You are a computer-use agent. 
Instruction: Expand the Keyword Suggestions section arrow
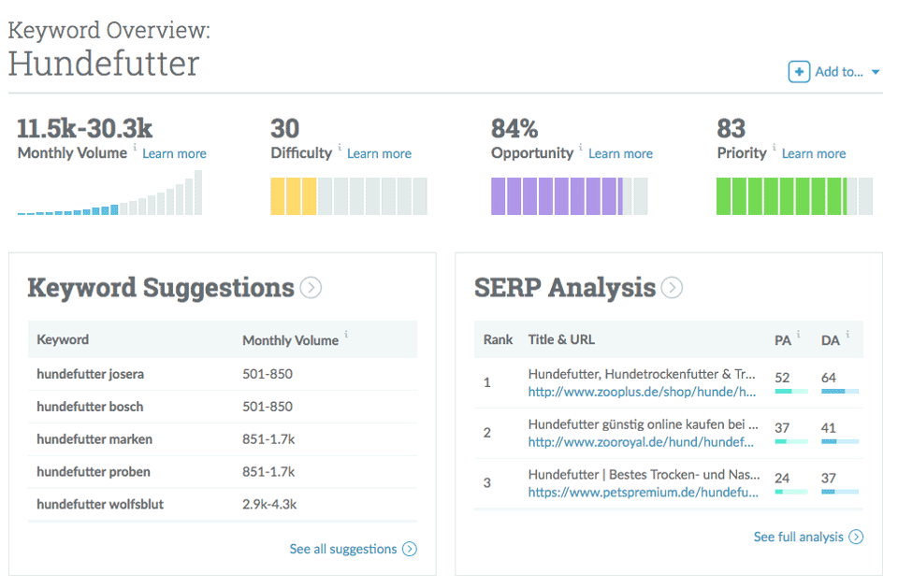(311, 288)
